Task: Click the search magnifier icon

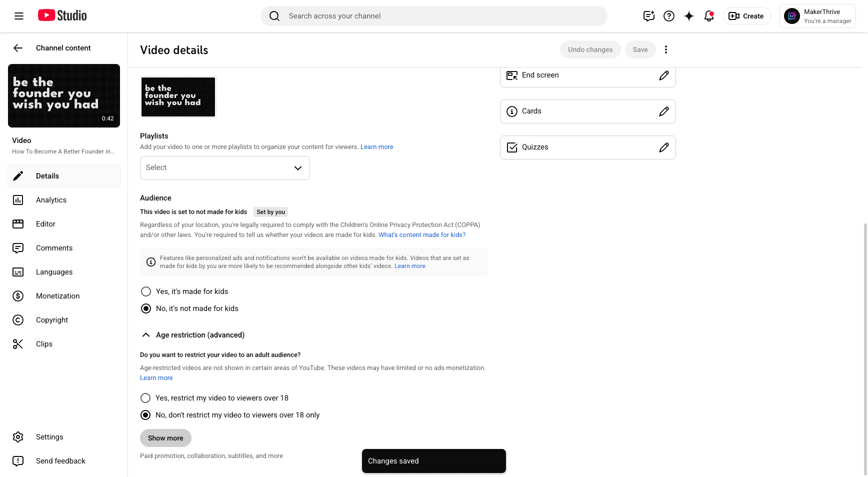Action: tap(274, 16)
